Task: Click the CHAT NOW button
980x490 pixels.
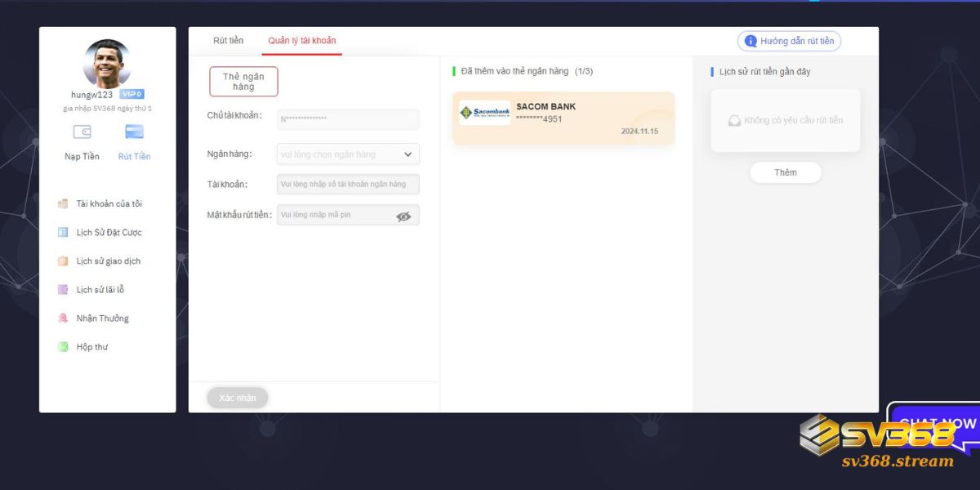Action: pyautogui.click(x=936, y=425)
